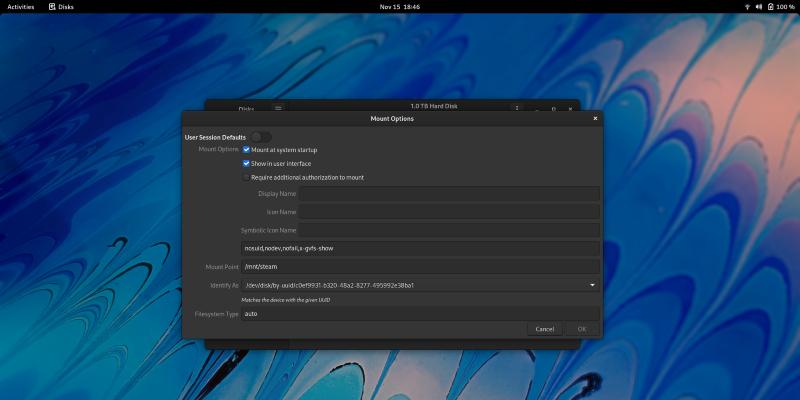The height and width of the screenshot is (400, 800).
Task: Open the Disks app menu in top bar
Action: pyautogui.click(x=60, y=6)
